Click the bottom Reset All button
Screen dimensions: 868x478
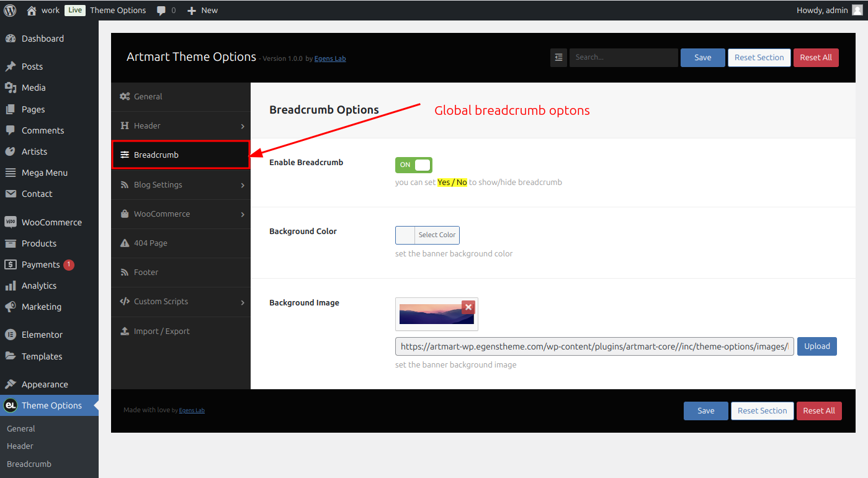(819, 411)
